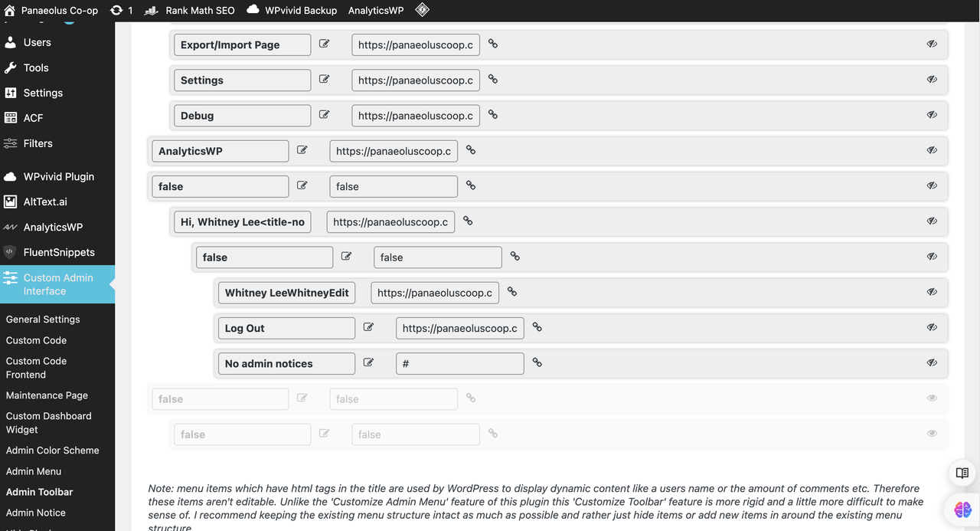Click the No admin notices title field
The image size is (980, 531).
tap(286, 363)
